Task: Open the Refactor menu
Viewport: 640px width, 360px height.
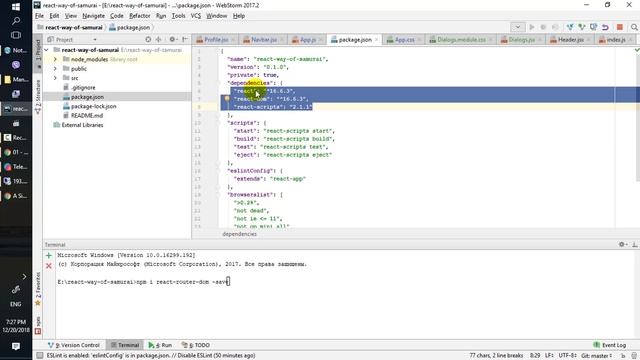Action: pos(140,16)
